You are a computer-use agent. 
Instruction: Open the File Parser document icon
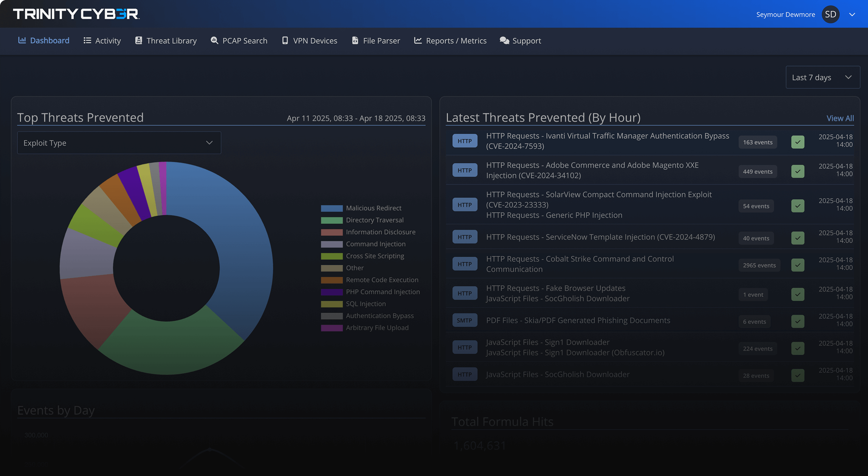(355, 40)
